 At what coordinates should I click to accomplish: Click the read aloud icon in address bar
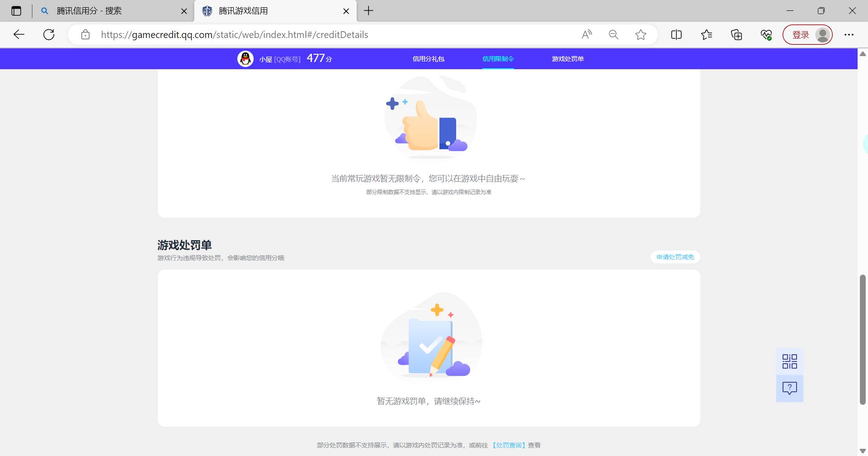[x=586, y=34]
